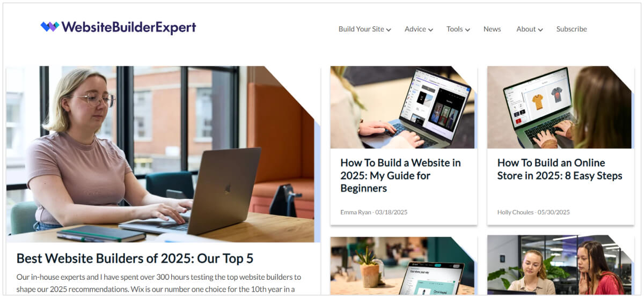Open the Subscribe menu item
This screenshot has height=298, width=644.
[x=572, y=29]
